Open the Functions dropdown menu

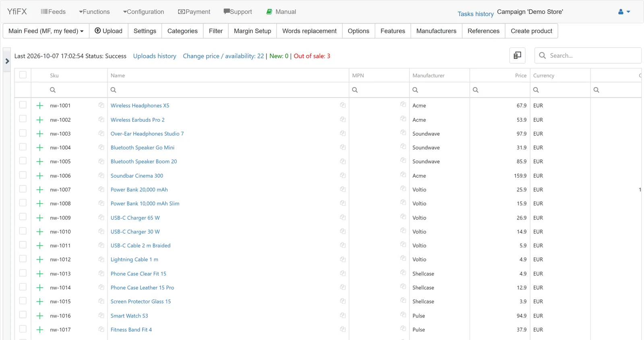tap(94, 12)
